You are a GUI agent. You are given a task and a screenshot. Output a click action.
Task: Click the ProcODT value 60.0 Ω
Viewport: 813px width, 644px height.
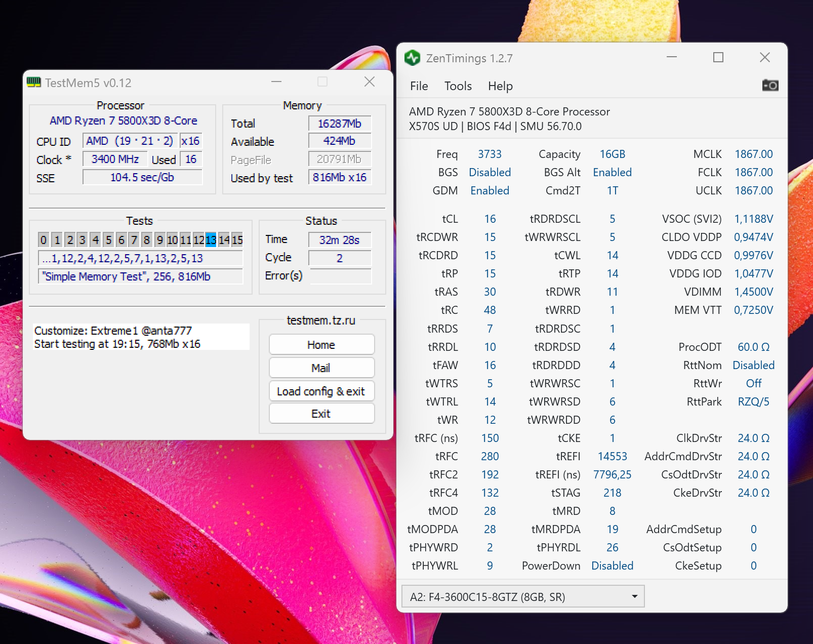point(754,347)
